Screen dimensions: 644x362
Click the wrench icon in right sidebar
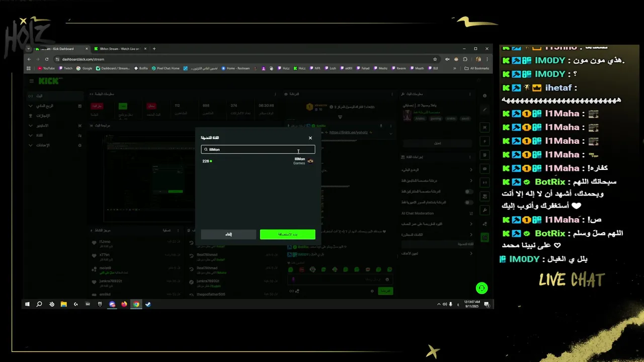[485, 210]
